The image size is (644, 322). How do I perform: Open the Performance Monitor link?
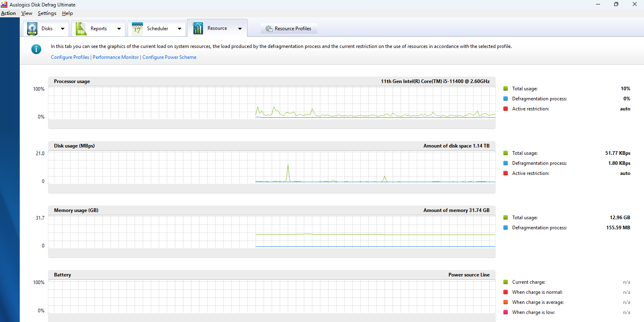(x=116, y=57)
